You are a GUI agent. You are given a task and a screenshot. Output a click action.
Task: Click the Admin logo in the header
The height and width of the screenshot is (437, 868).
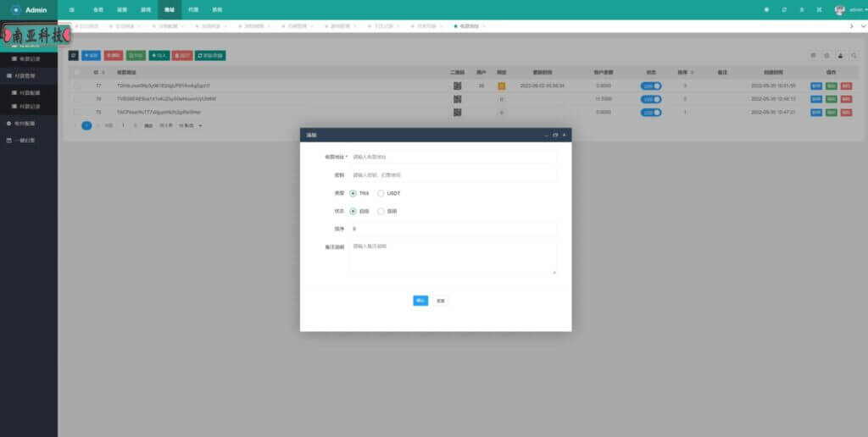(29, 10)
